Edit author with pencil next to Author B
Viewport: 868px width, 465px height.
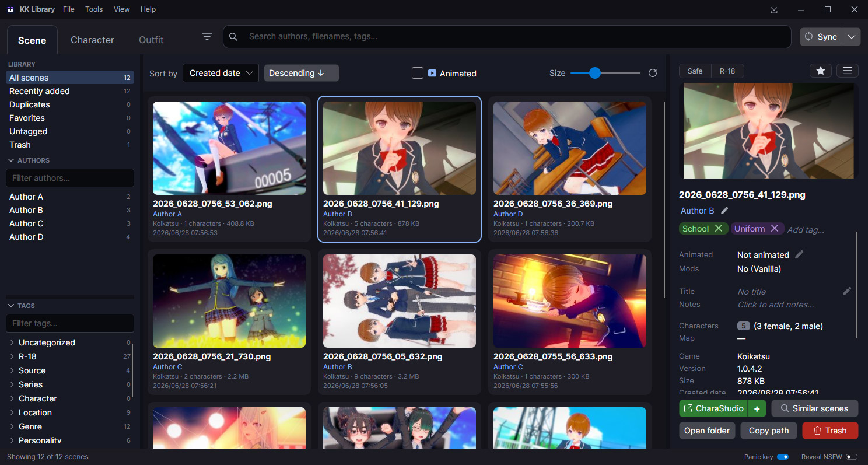[x=724, y=211]
